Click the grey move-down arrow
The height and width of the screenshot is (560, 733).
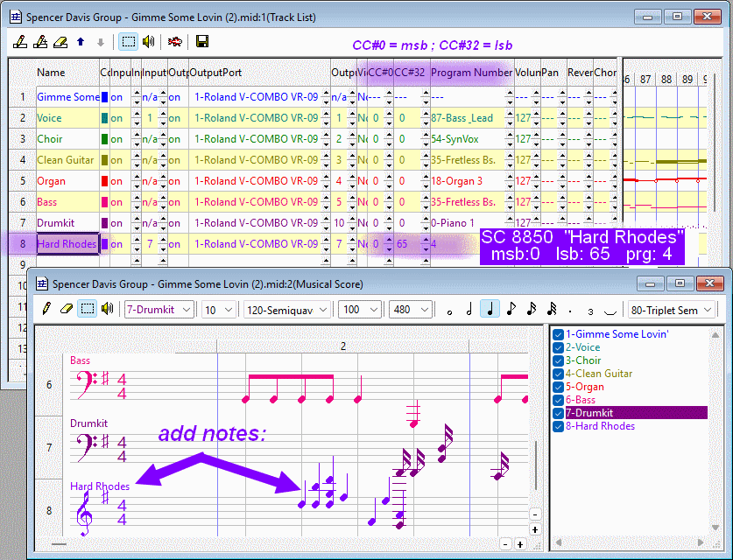pyautogui.click(x=101, y=43)
